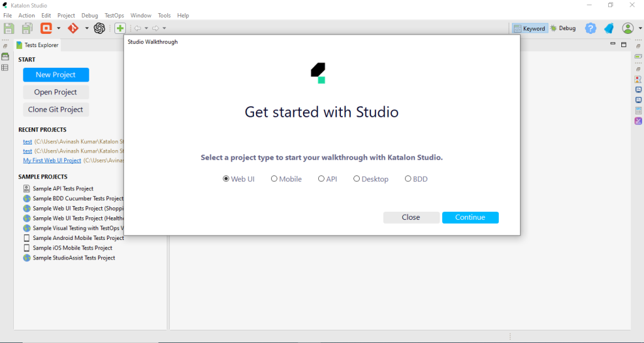Click the Clone Git Project button
Viewport: 644px width, 343px height.
click(56, 109)
